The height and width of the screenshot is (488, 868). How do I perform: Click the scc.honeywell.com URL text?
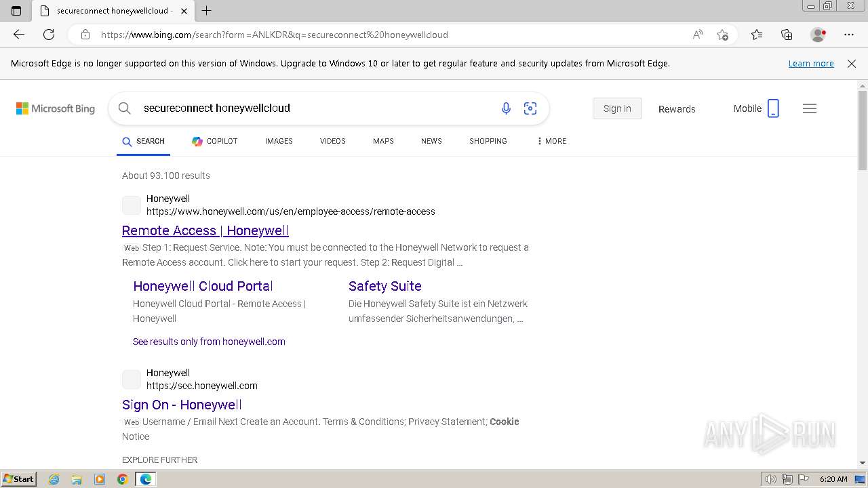pyautogui.click(x=202, y=386)
